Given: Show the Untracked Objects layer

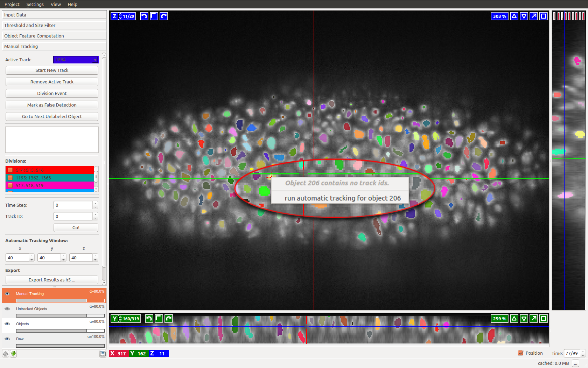Looking at the screenshot, I should (x=7, y=309).
